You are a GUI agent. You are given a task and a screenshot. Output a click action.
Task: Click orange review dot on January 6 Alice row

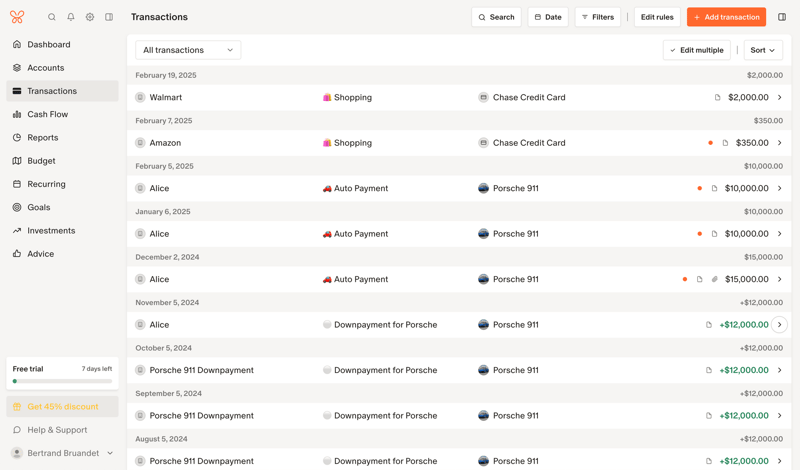tap(699, 234)
